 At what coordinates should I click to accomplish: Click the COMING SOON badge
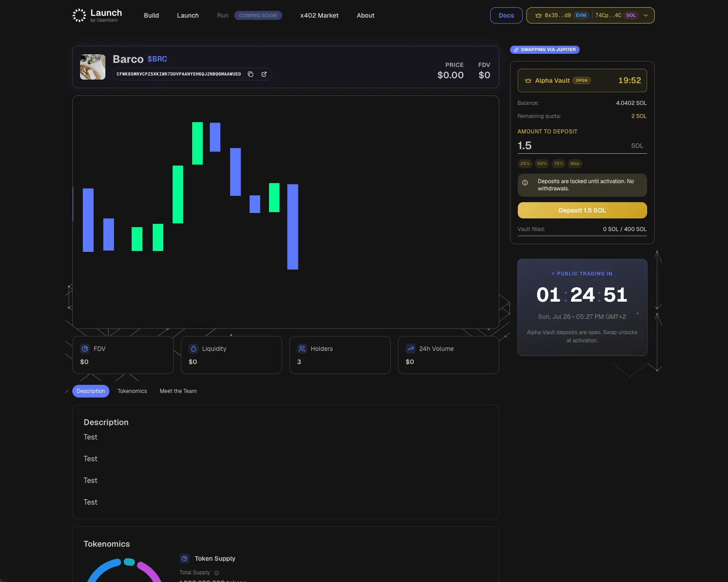click(x=258, y=15)
